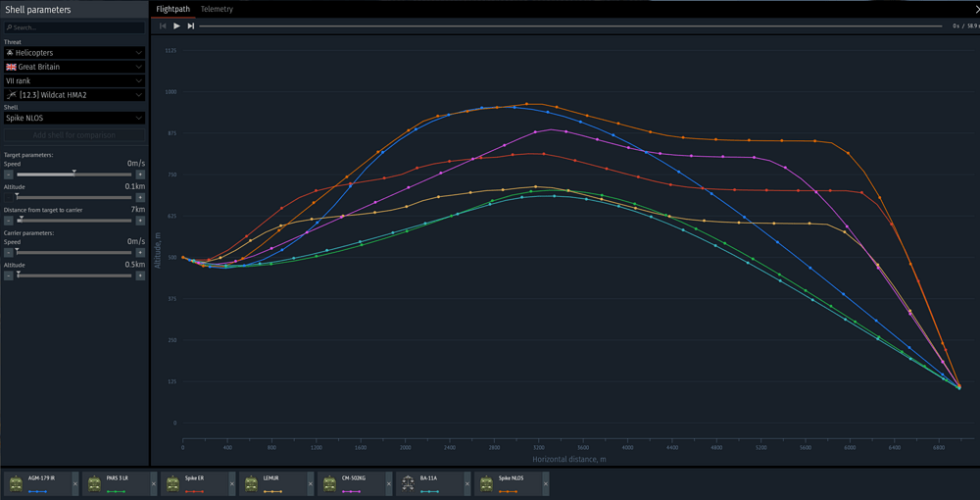Click the shell Search field

74,27
